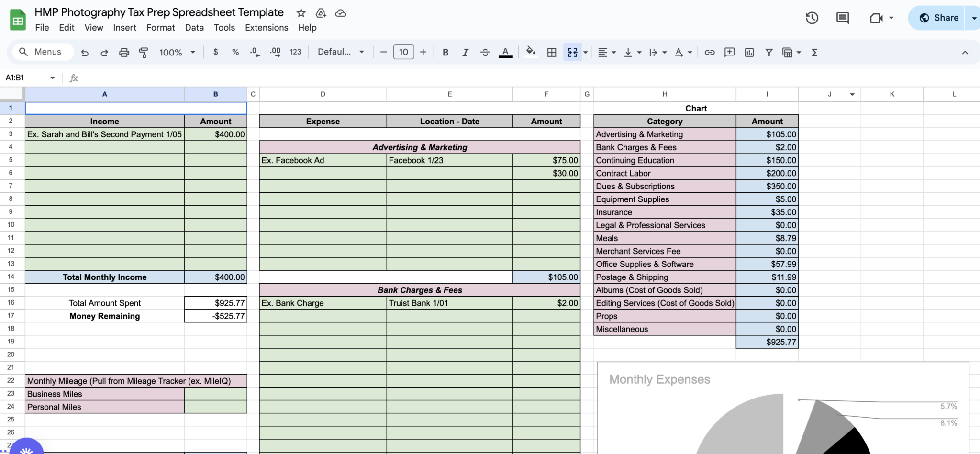Select the fill color swatch
The width and height of the screenshot is (980, 454).
coord(530,52)
